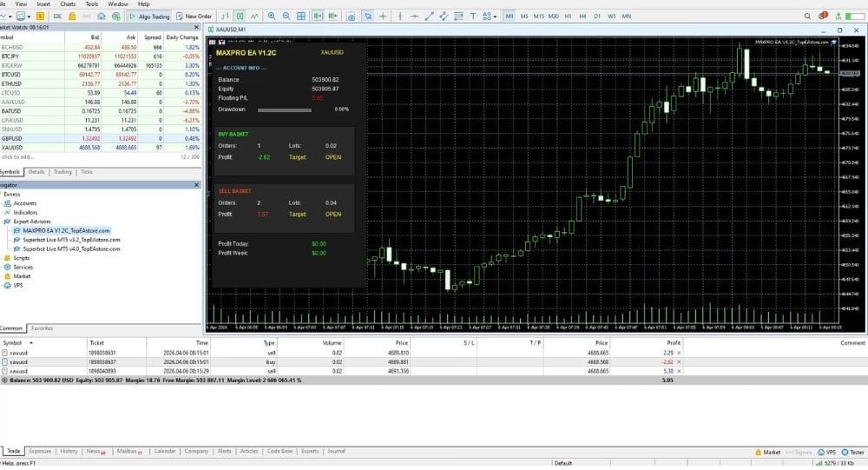The image size is (868, 470).
Task: Select the M5 timeframe
Action: tap(524, 17)
